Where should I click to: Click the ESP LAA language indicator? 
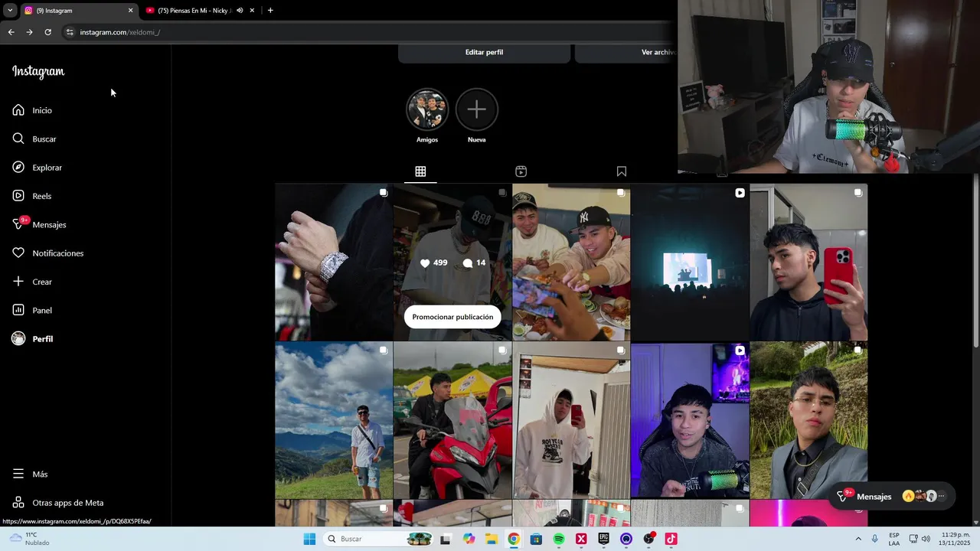(894, 539)
